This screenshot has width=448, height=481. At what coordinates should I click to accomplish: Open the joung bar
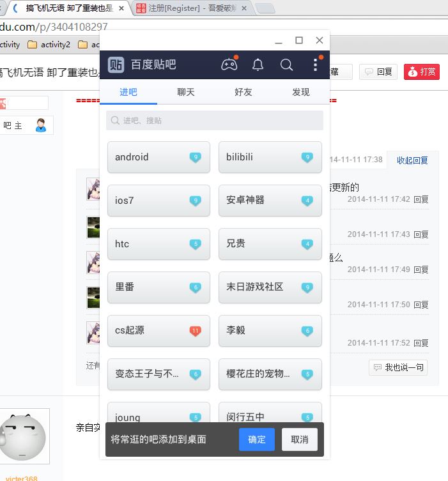[158, 413]
